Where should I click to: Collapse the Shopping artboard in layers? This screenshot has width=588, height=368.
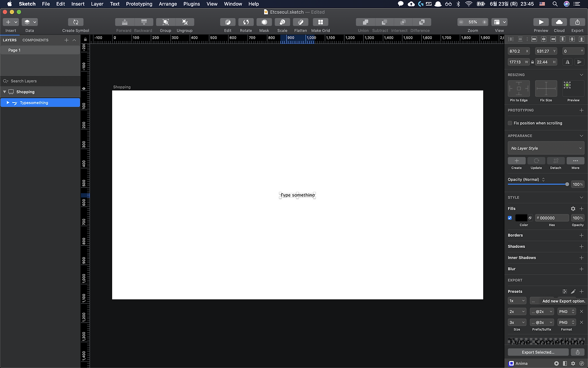[5, 92]
